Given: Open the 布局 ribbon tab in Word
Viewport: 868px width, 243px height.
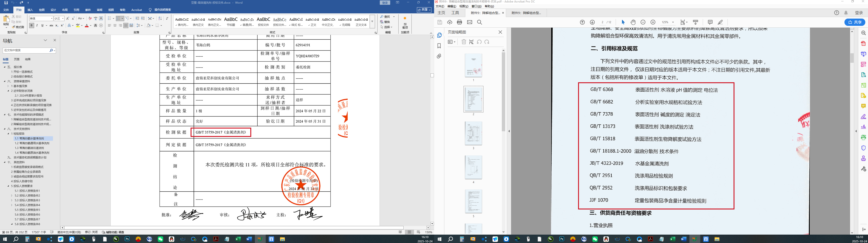Looking at the screenshot, I should 65,10.
